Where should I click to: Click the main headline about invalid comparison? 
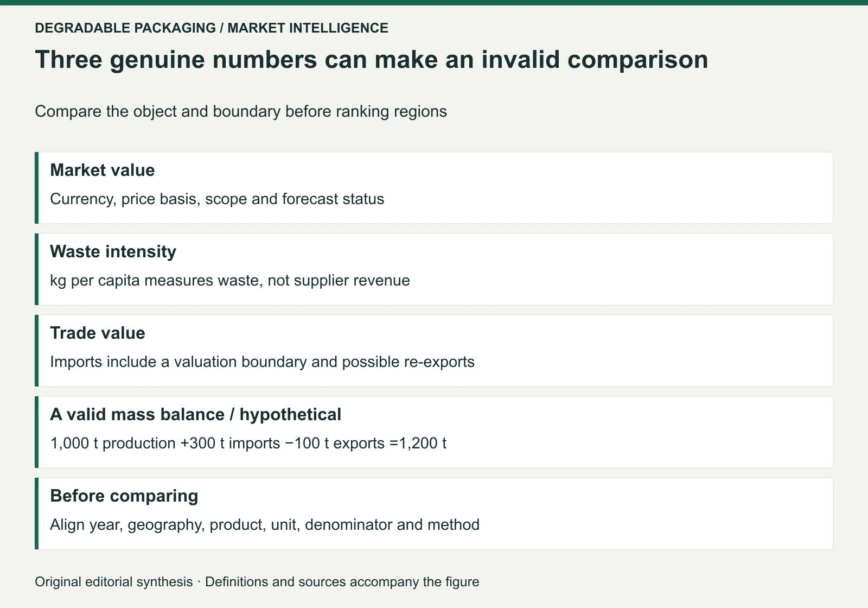point(372,60)
